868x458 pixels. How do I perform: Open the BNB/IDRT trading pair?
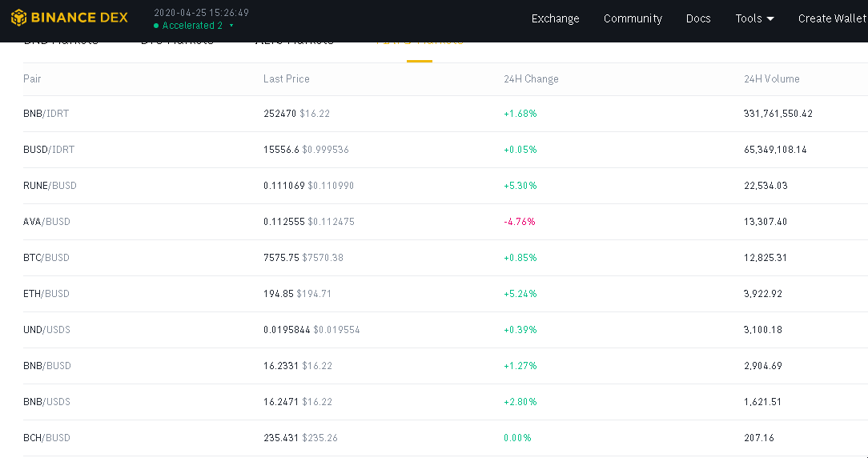click(x=46, y=114)
